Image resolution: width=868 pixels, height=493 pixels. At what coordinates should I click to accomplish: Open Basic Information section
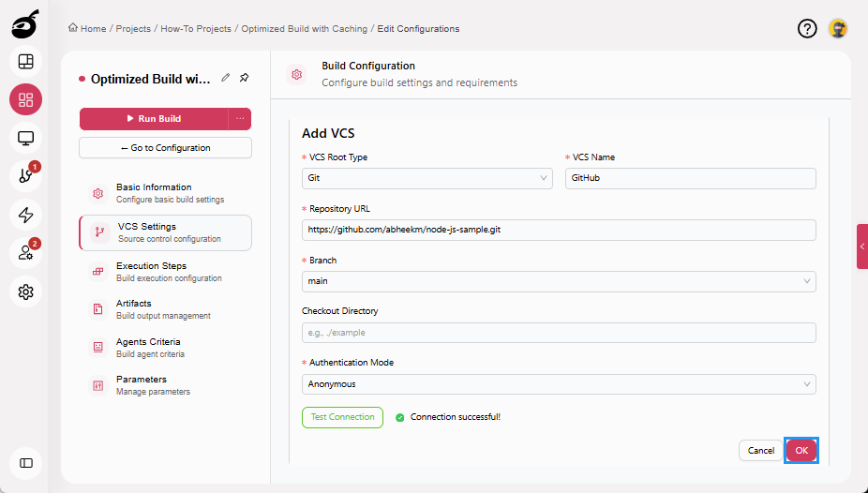[x=166, y=193]
